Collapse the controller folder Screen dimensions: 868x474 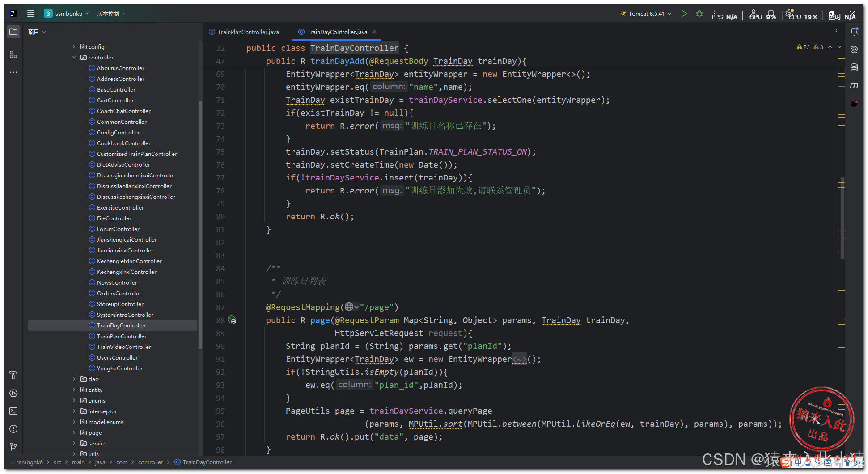74,57
